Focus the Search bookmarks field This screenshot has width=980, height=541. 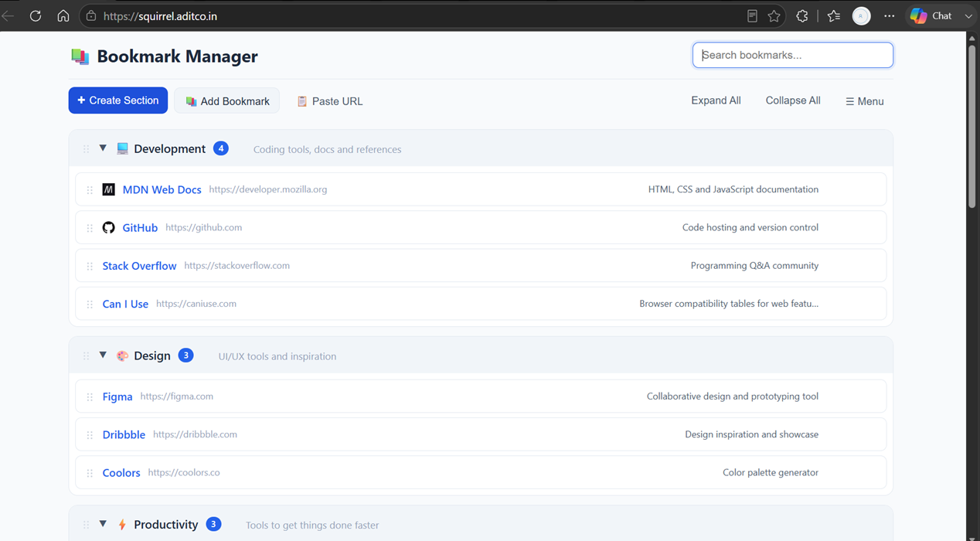[793, 55]
